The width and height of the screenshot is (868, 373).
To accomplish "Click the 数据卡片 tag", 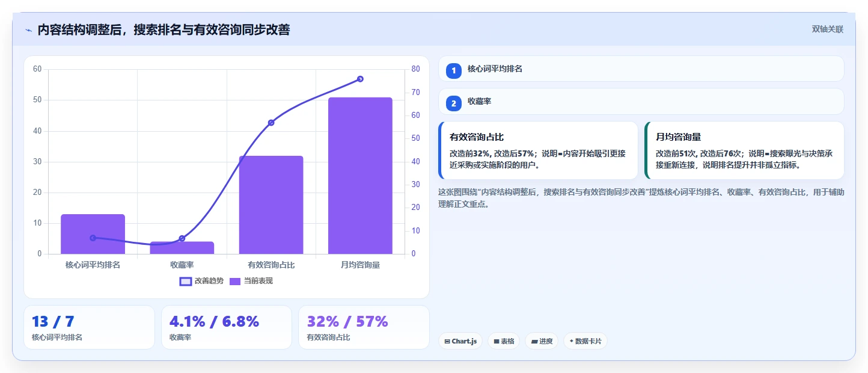I will [585, 341].
